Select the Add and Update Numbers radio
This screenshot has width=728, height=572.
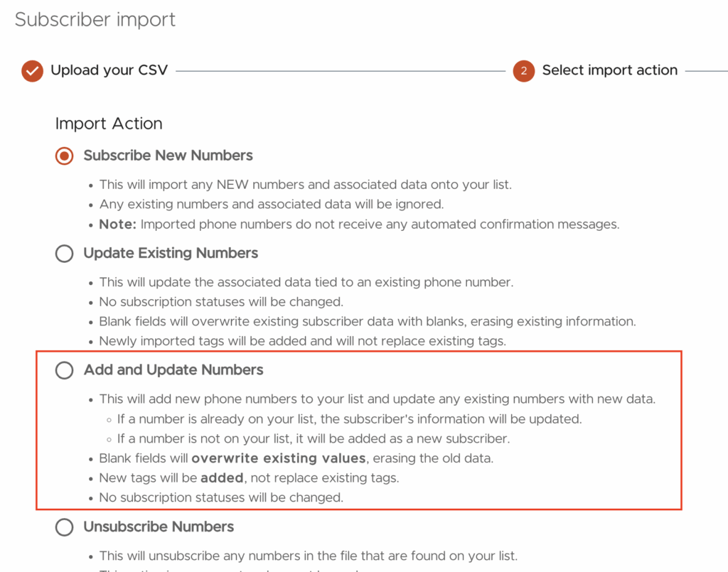65,370
